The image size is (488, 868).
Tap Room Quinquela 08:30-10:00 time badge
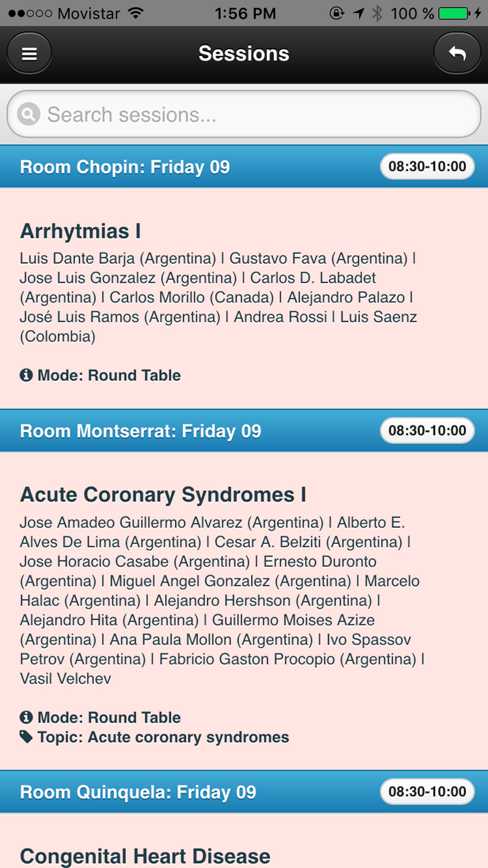[427, 791]
